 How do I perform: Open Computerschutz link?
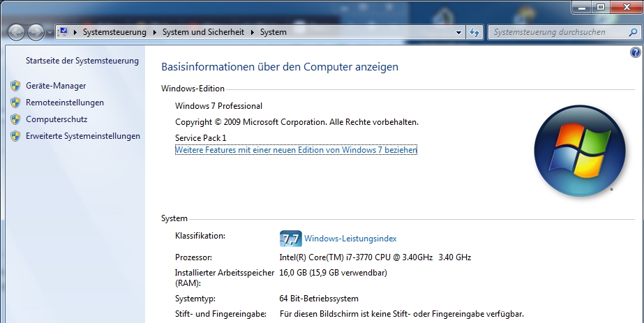click(x=57, y=119)
